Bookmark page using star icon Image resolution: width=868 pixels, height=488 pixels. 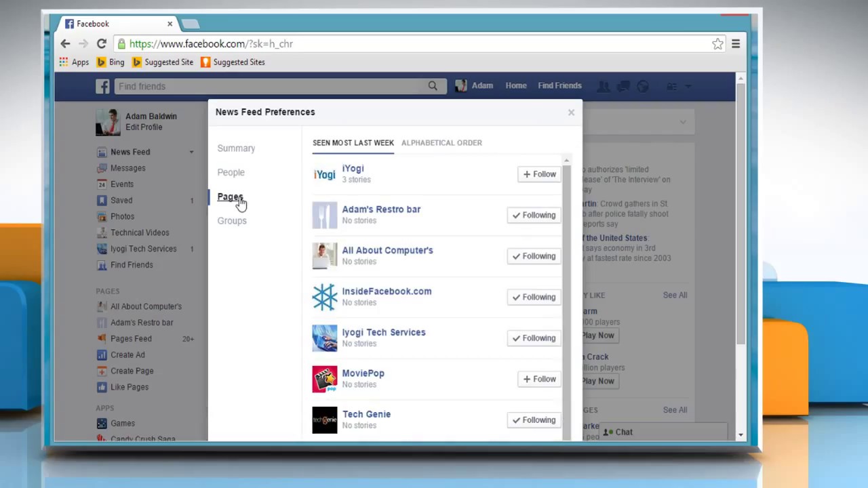coord(717,44)
